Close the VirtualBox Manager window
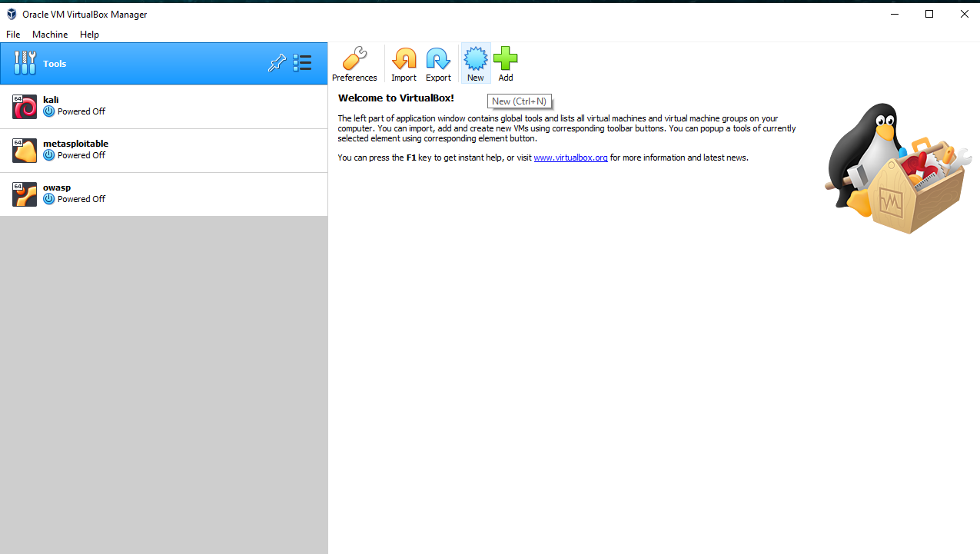The width and height of the screenshot is (980, 554). coord(964,14)
